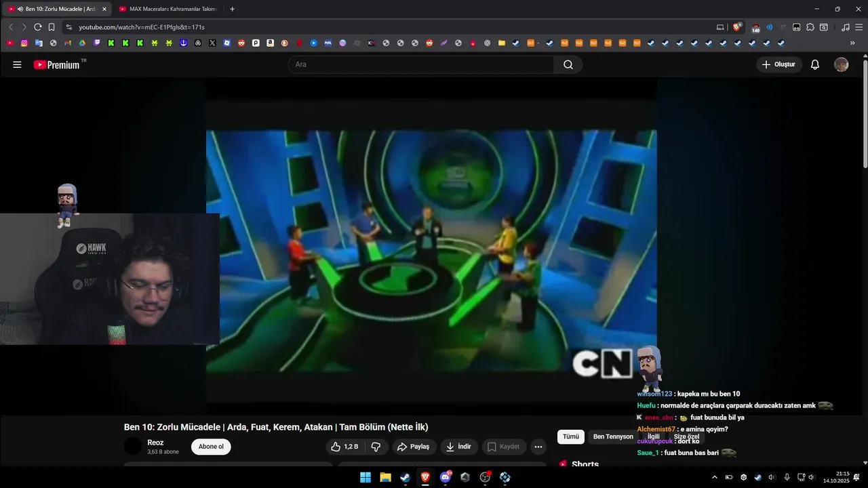The height and width of the screenshot is (488, 868).
Task: Open the media control music note icon
Action: 845,27
